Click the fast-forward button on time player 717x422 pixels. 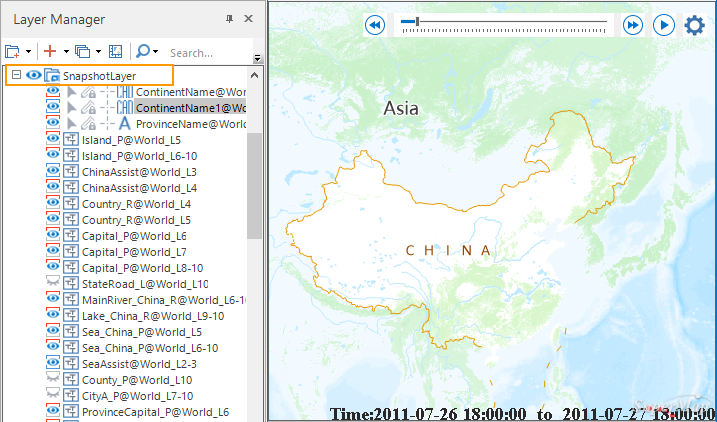pyautogui.click(x=632, y=25)
